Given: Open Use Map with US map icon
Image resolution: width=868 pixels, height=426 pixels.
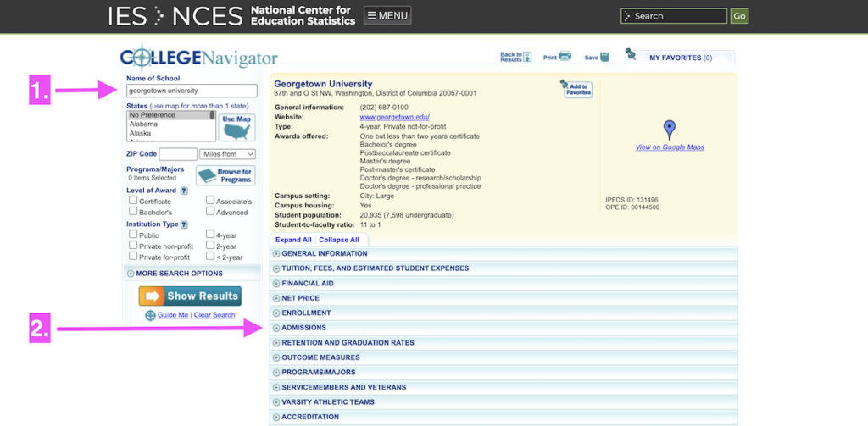Looking at the screenshot, I should point(236,128).
